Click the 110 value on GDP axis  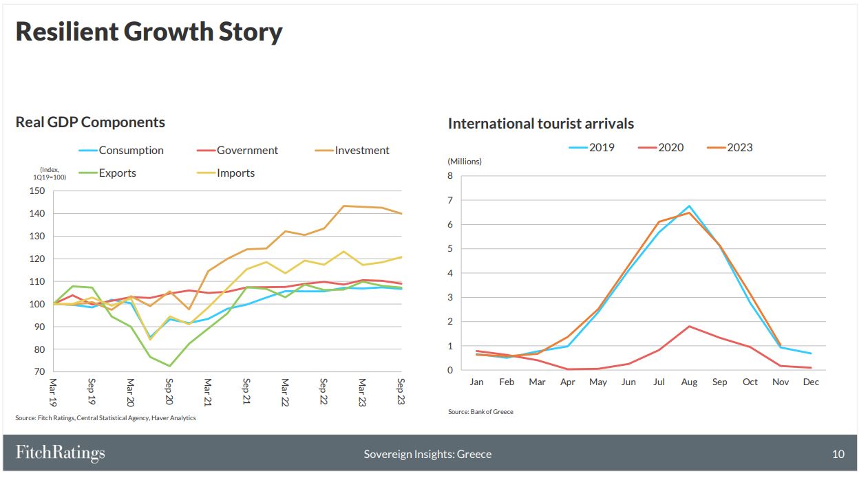[x=37, y=282]
